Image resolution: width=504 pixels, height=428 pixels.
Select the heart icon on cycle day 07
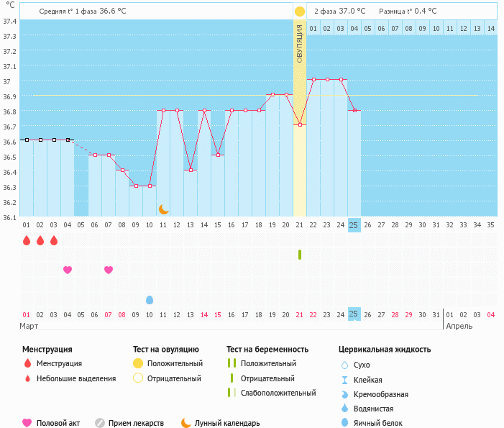pos(109,270)
